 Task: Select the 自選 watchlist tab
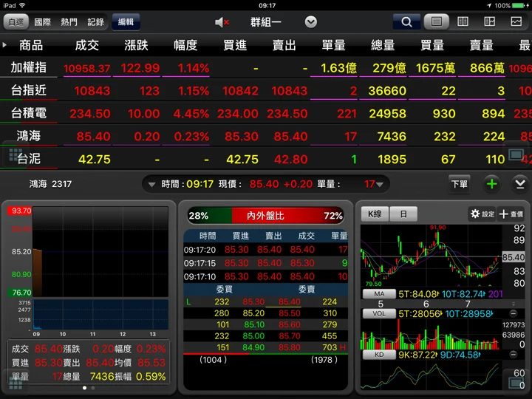[x=16, y=22]
